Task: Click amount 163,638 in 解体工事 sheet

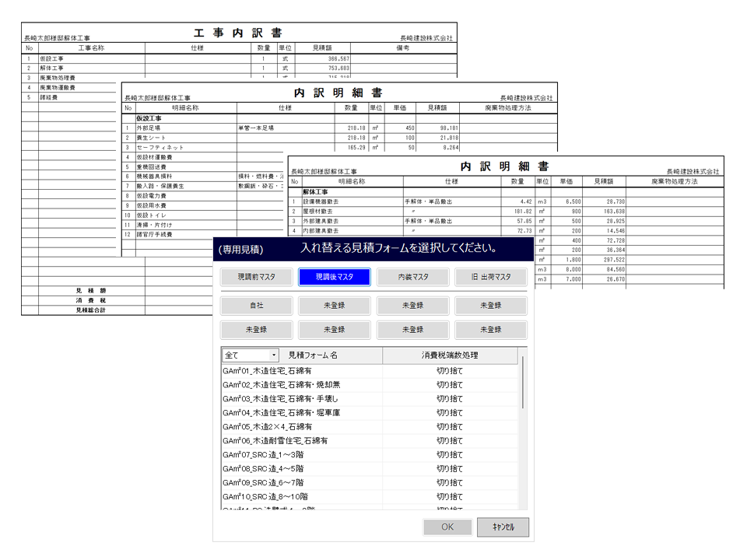Action: point(615,212)
